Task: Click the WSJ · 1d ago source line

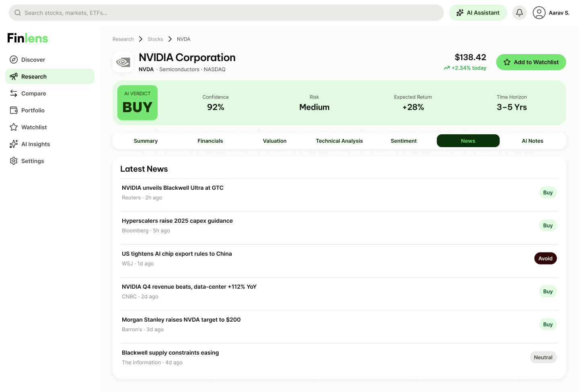Action: click(138, 263)
